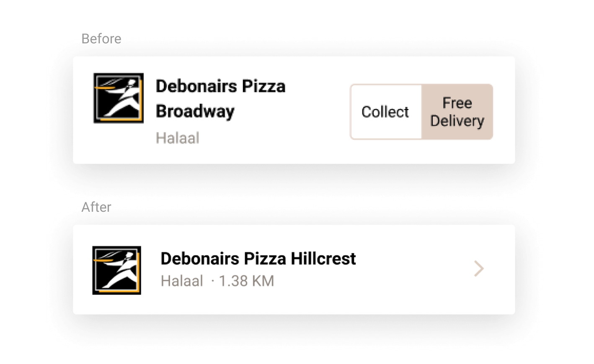The image size is (594, 364).
Task: Click blank area between Broadway name and Collect
Action: click(318, 111)
